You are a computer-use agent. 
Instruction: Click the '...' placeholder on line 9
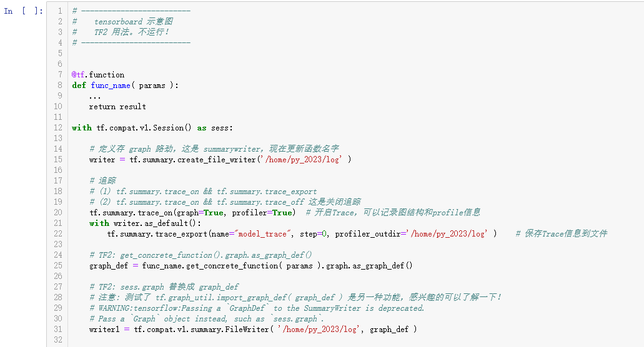95,96
